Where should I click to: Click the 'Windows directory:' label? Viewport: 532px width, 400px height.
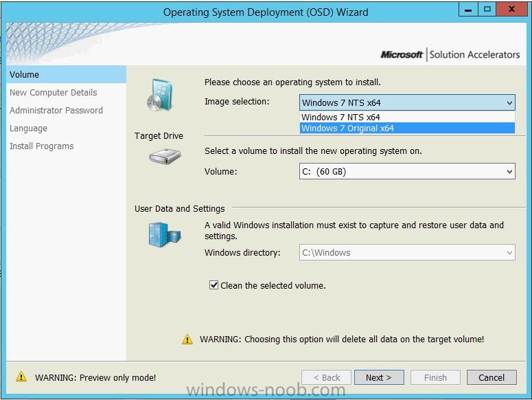pos(242,253)
